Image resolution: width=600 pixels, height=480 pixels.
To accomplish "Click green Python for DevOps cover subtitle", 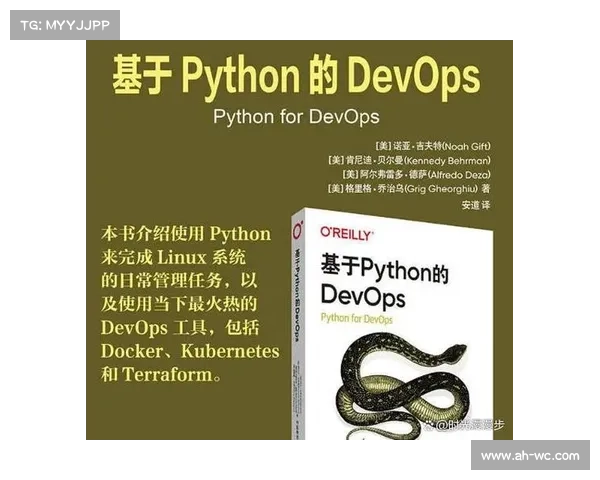I will [357, 318].
